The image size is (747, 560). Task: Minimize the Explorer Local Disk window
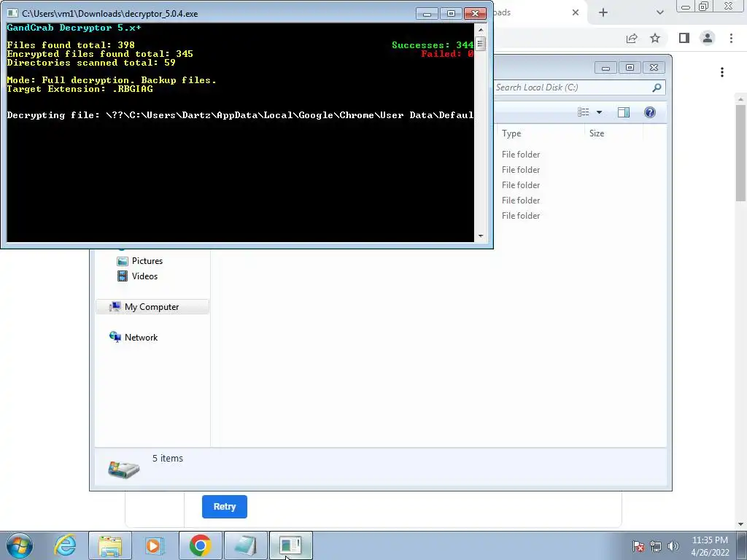pyautogui.click(x=605, y=68)
